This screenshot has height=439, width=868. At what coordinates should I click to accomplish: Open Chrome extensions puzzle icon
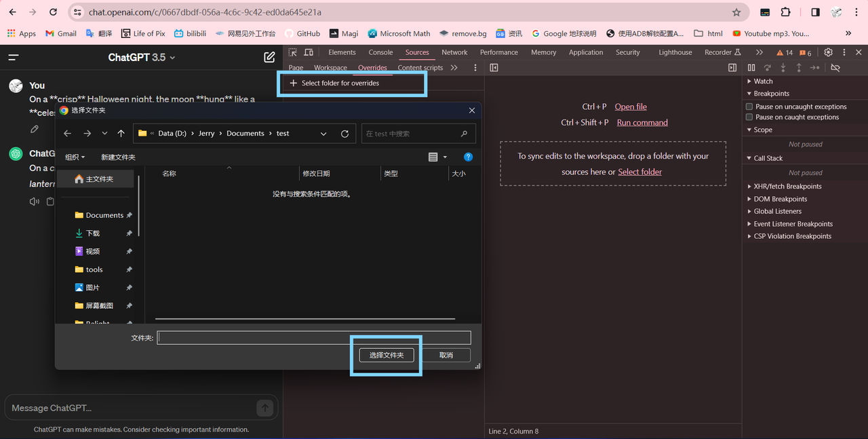pyautogui.click(x=785, y=12)
